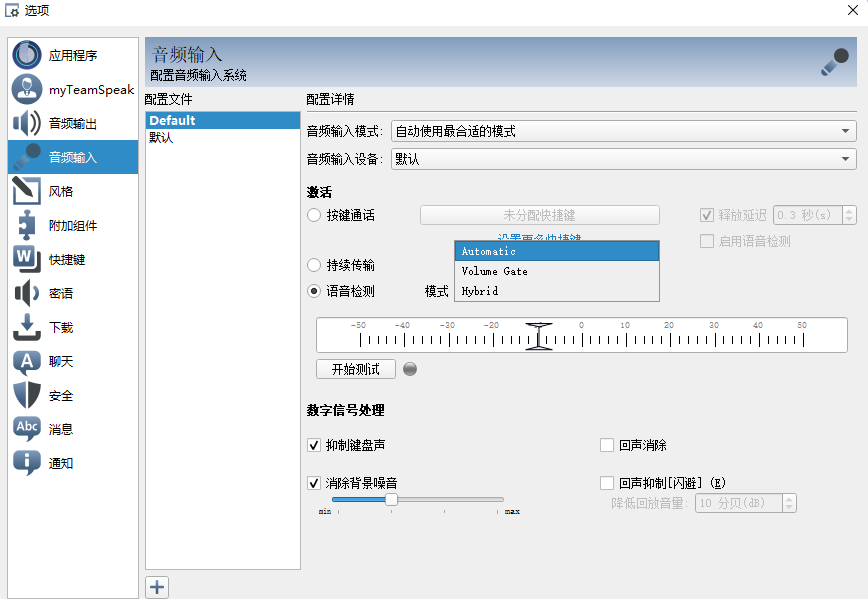The image size is (868, 599).
Task: Select the 默认 profile in list
Action: click(161, 138)
